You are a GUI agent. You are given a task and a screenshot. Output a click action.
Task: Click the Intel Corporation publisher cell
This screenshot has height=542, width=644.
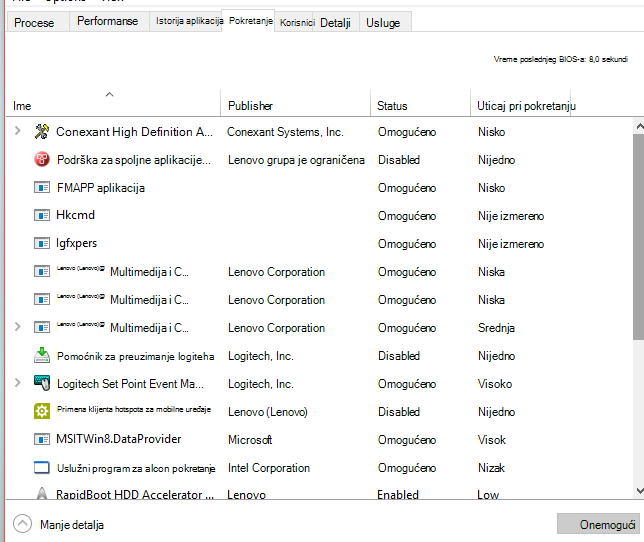(x=269, y=468)
